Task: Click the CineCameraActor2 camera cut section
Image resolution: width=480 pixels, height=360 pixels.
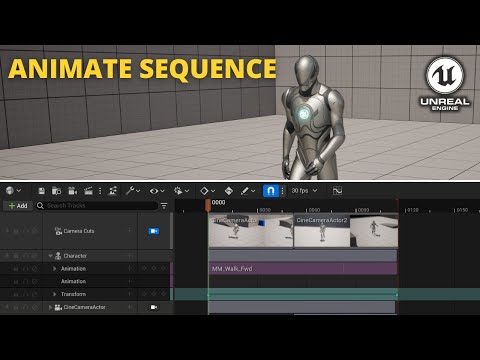Action: tap(346, 231)
